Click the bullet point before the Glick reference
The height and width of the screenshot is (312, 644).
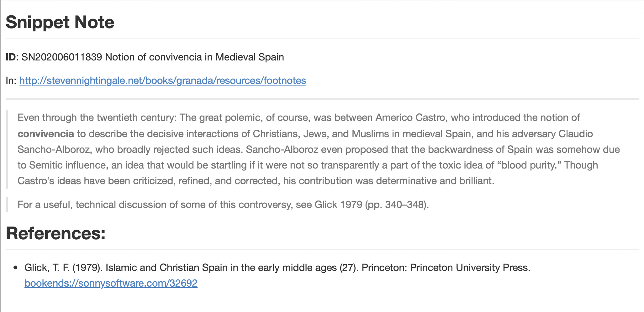pyautogui.click(x=16, y=268)
